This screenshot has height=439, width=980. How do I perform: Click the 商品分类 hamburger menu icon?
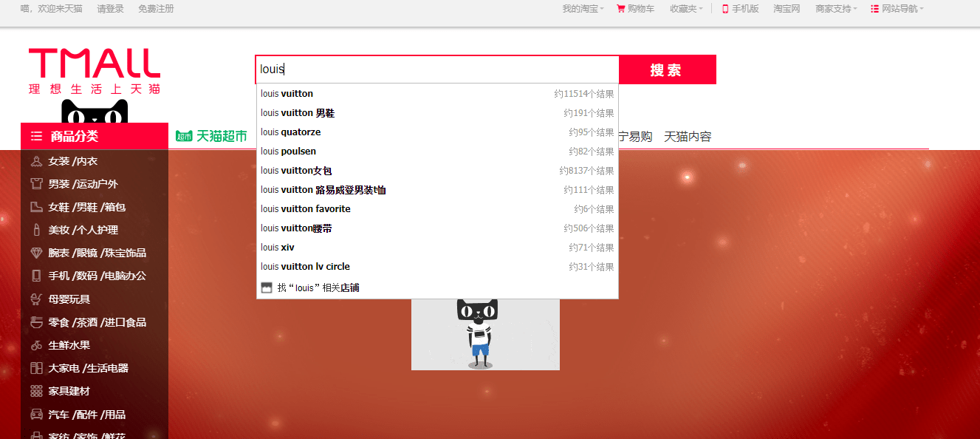click(36, 136)
